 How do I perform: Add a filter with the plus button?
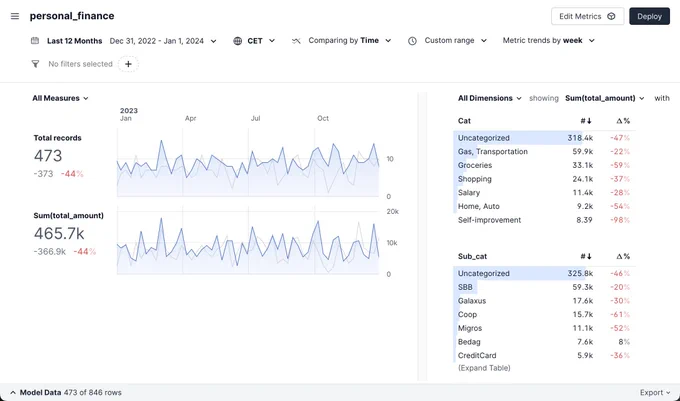128,64
